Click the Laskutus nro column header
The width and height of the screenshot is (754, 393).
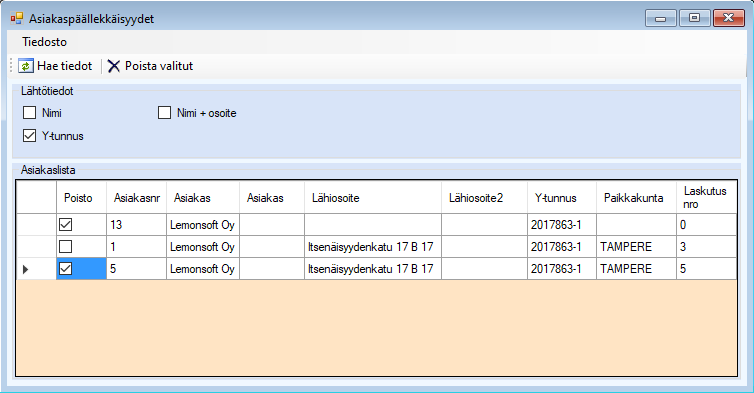[x=706, y=198]
